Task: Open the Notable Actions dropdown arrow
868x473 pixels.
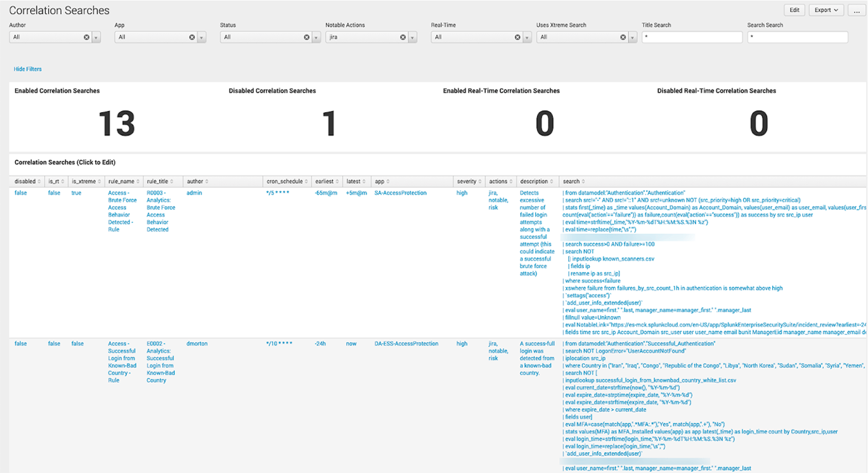Action: click(412, 37)
